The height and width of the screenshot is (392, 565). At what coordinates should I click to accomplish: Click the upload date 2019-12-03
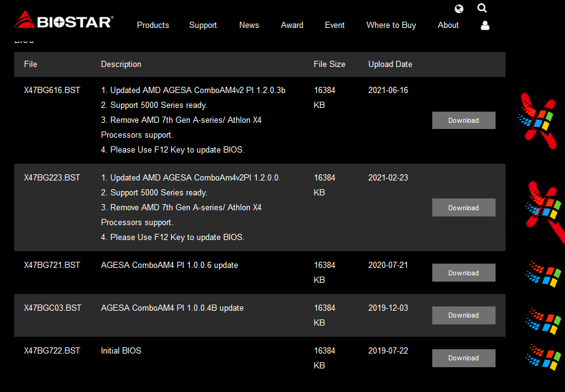click(x=388, y=308)
